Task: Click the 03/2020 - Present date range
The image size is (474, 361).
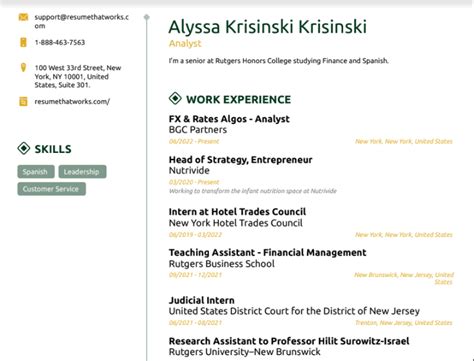Action: coord(194,182)
